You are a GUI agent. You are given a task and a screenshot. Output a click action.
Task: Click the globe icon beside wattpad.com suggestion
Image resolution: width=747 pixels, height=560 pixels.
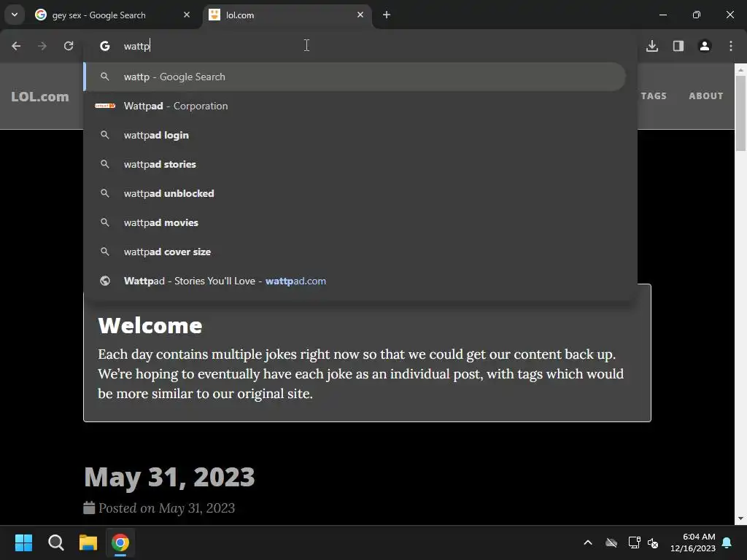point(105,281)
